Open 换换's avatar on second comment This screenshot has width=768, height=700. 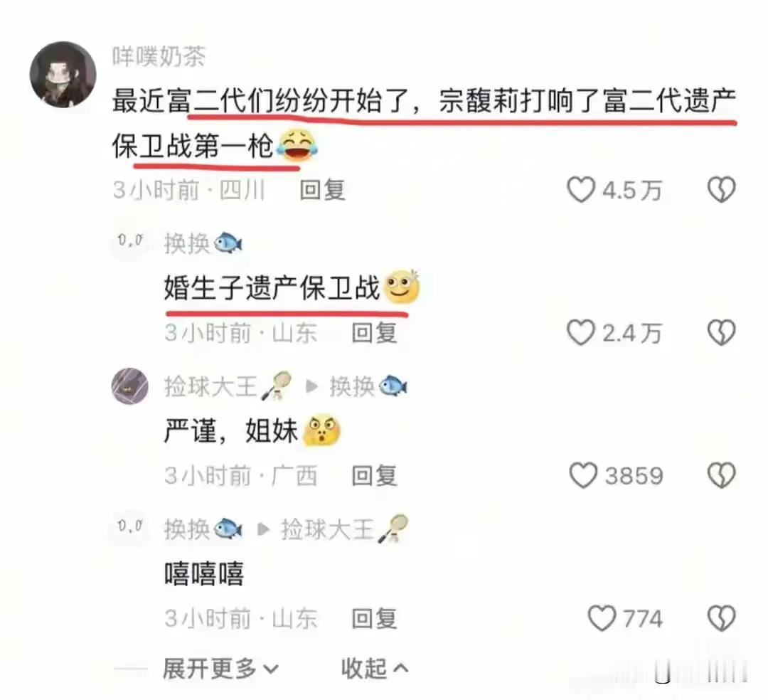pyautogui.click(x=130, y=241)
